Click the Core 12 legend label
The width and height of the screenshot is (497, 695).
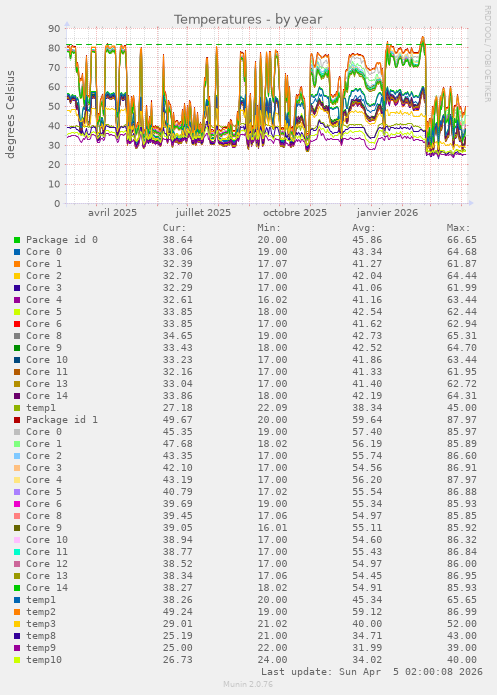pyautogui.click(x=47, y=564)
